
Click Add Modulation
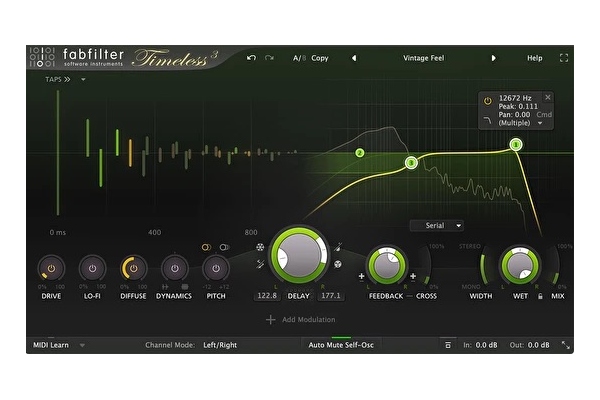(300, 320)
